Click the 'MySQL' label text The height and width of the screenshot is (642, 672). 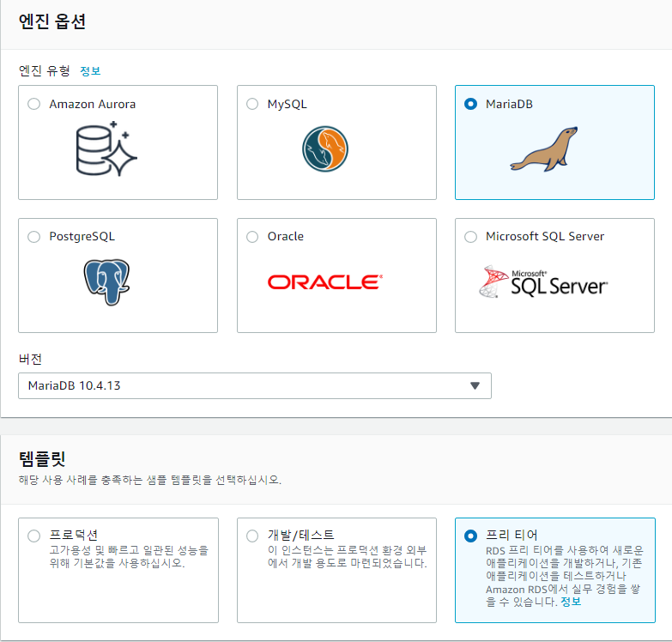288,104
